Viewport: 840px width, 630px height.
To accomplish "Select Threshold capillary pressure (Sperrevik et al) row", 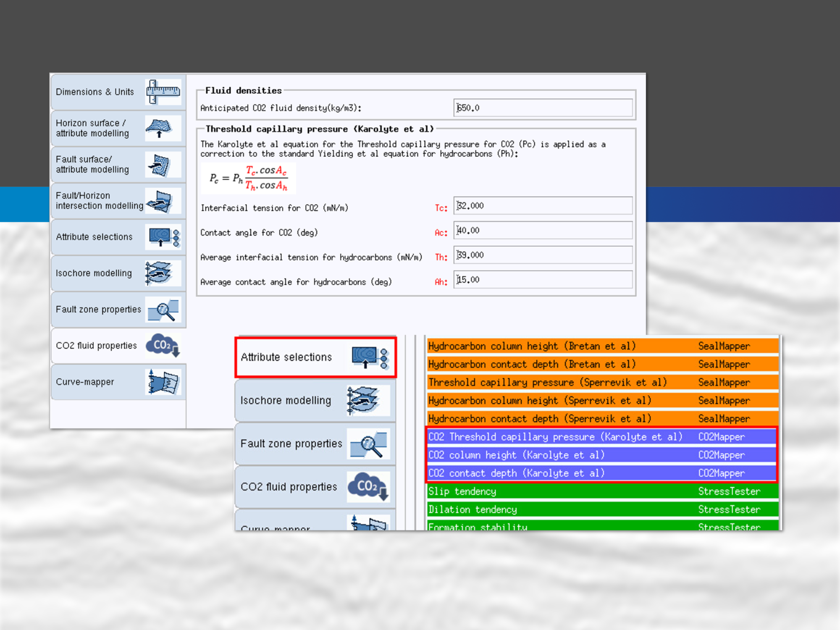I will click(603, 382).
